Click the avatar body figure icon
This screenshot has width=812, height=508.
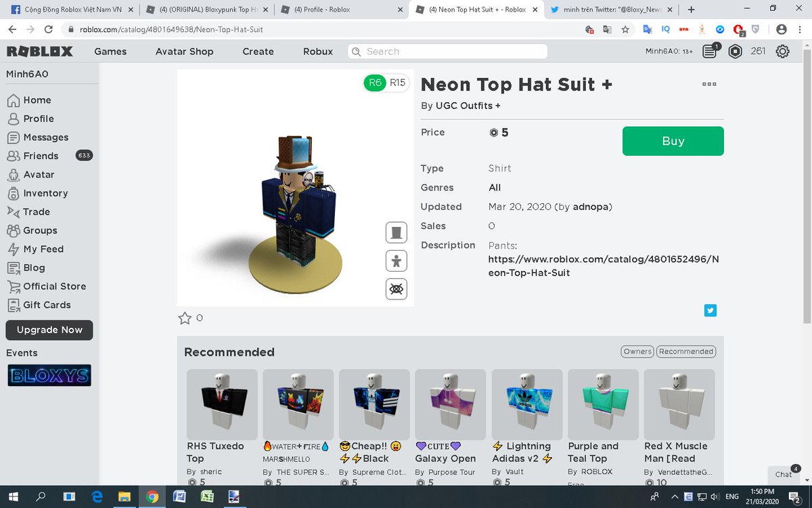[x=397, y=261]
